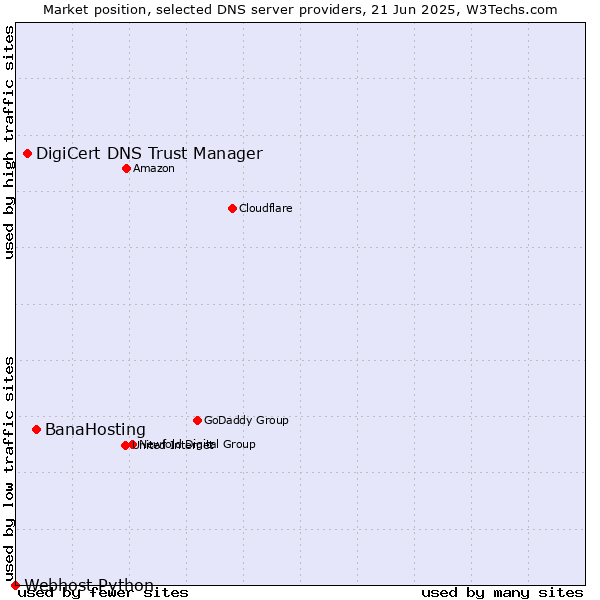Screen dimensions: 600x600
Task: Select the 'DigiCert DNS Trust Manager' label
Action: pos(149,153)
